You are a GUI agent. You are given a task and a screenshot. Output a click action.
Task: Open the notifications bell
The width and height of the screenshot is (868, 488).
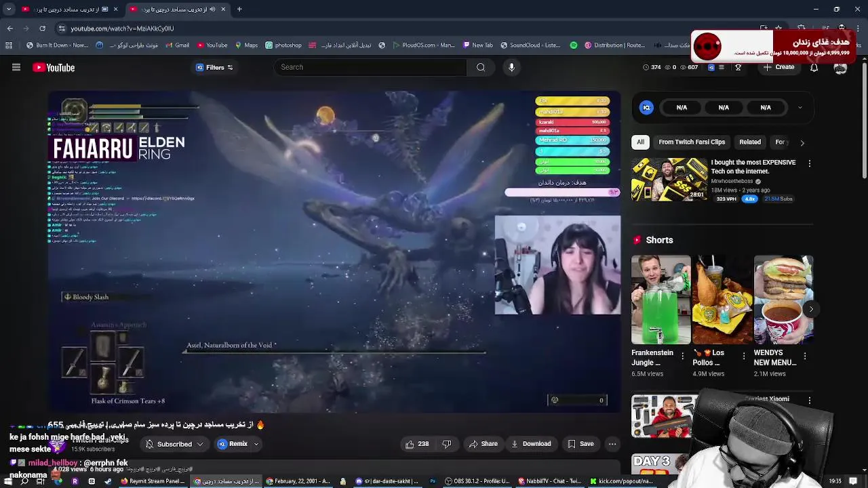pos(814,67)
